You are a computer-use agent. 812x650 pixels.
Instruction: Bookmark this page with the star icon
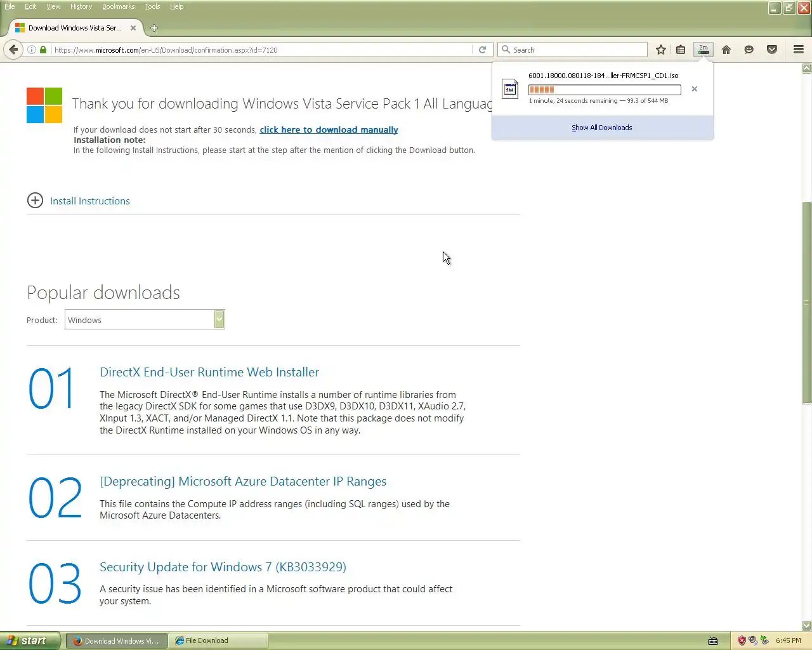click(661, 50)
